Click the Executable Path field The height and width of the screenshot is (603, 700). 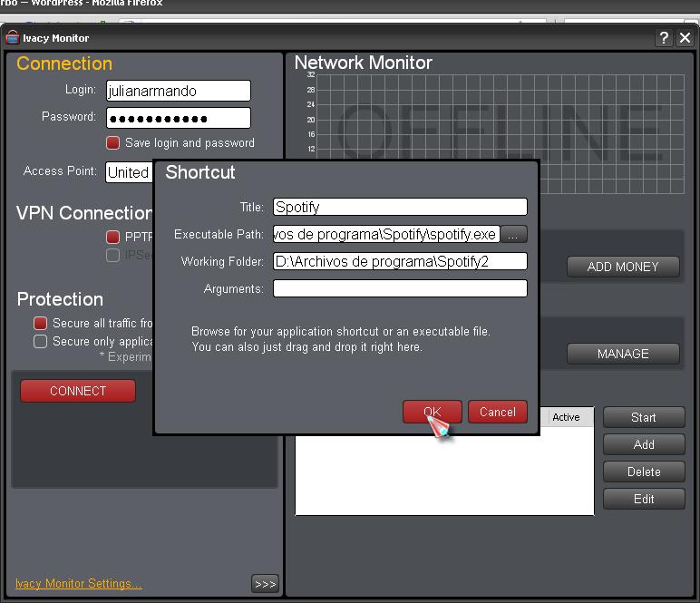[386, 234]
